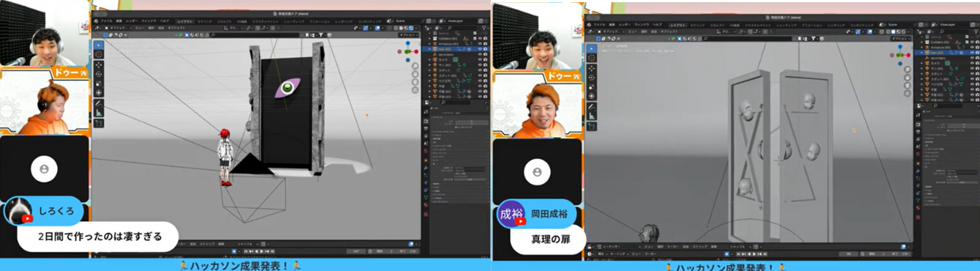The image size is (980, 271).
Task: Select the Select Box tool in left Blender window
Action: tap(98, 45)
